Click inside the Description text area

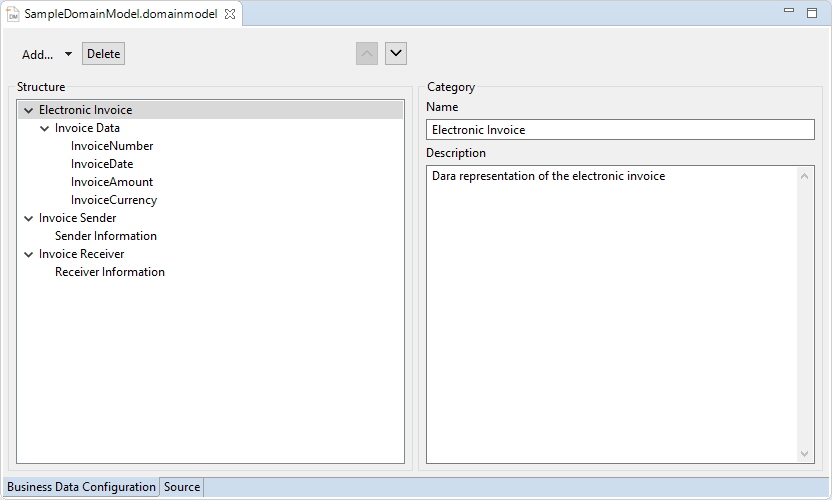click(610, 310)
